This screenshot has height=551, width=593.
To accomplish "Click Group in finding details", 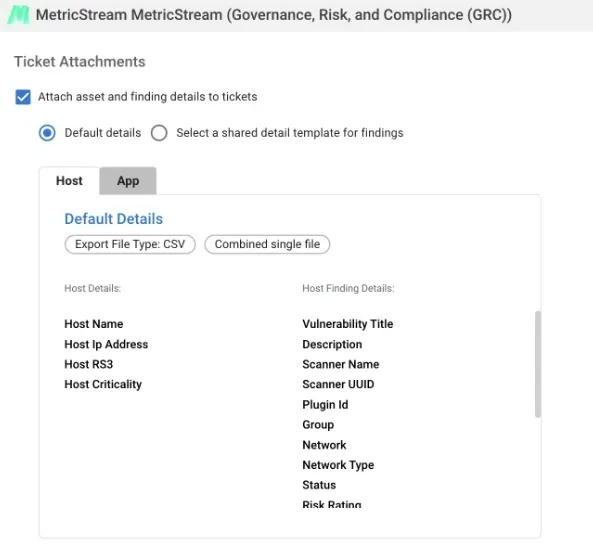I will tap(318, 425).
